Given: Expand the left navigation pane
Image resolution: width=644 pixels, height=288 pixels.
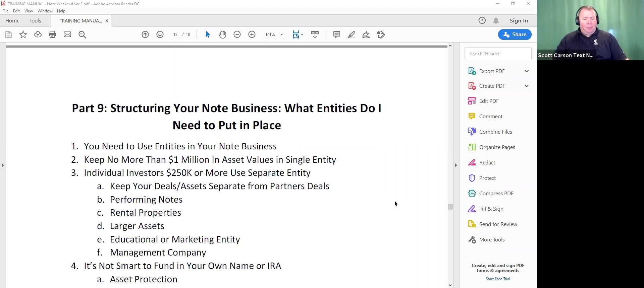Looking at the screenshot, I should (x=3, y=165).
